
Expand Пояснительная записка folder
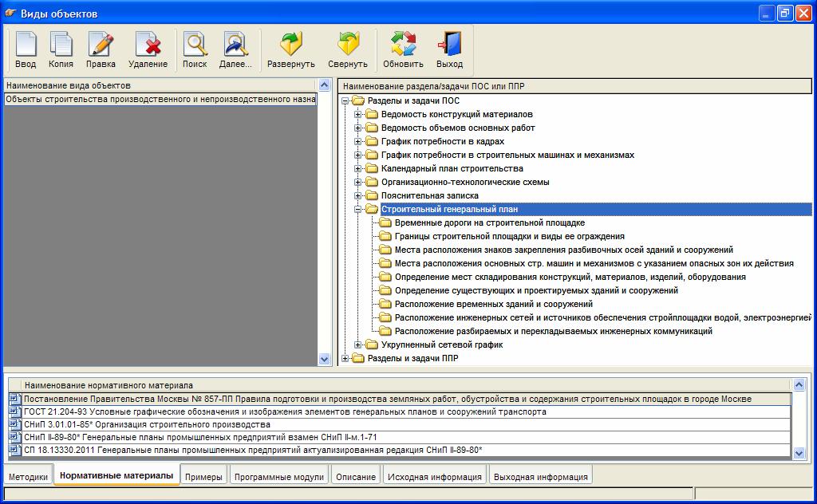pos(358,195)
